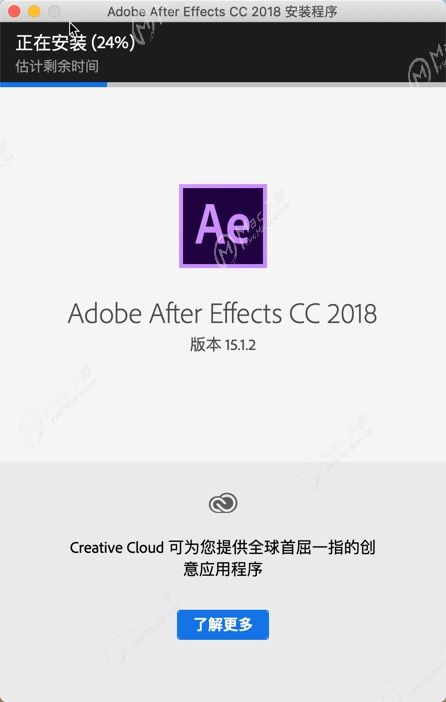This screenshot has height=702, width=446.
Task: Click the Adobe After Effects CC 2018 heading
Action: [223, 313]
